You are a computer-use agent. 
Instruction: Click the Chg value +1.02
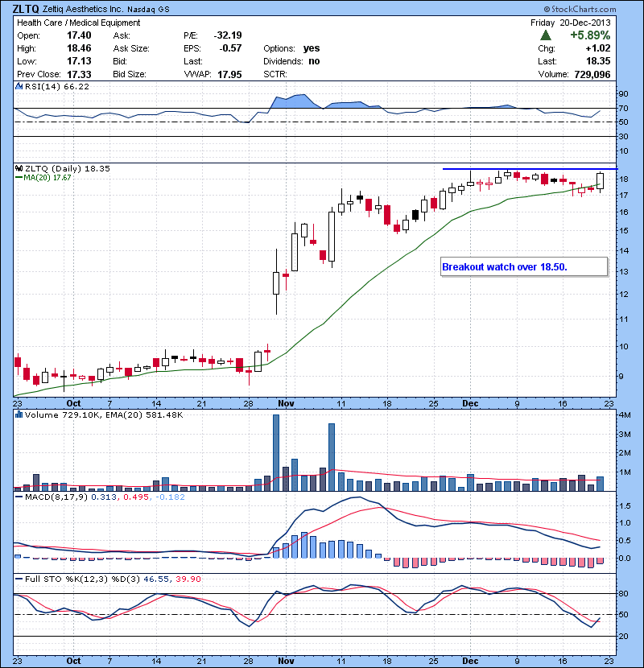[598, 48]
